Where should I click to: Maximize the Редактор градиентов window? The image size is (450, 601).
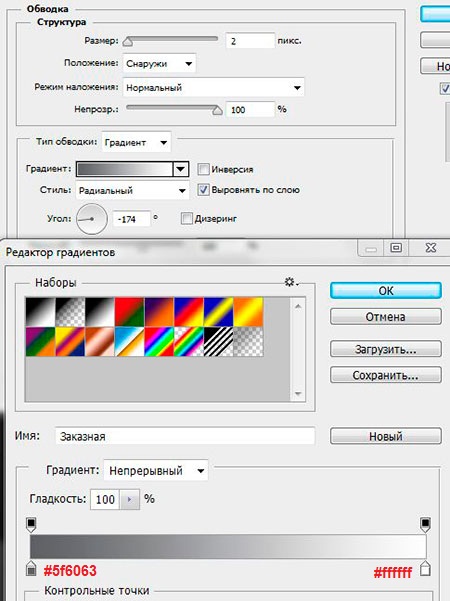pos(396,248)
